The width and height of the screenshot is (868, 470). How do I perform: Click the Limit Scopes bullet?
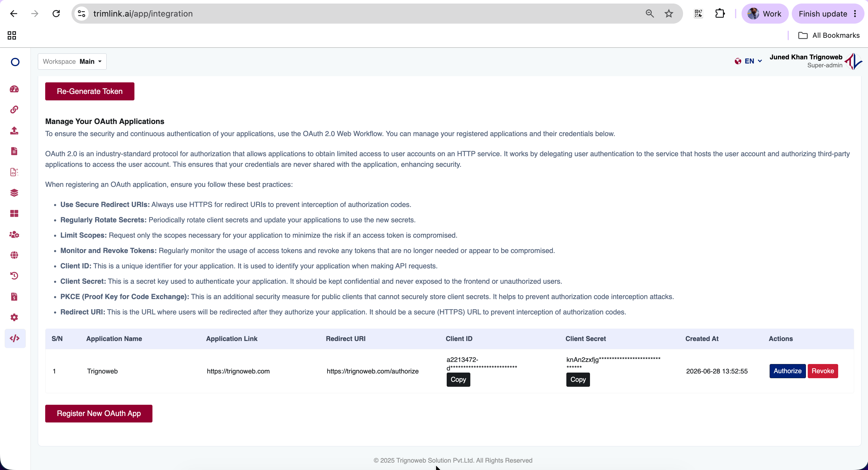click(x=259, y=235)
